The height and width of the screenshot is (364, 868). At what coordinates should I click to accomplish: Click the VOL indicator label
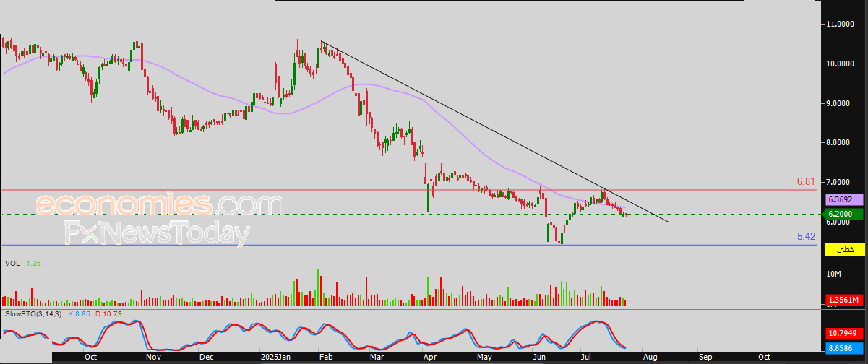[x=12, y=264]
